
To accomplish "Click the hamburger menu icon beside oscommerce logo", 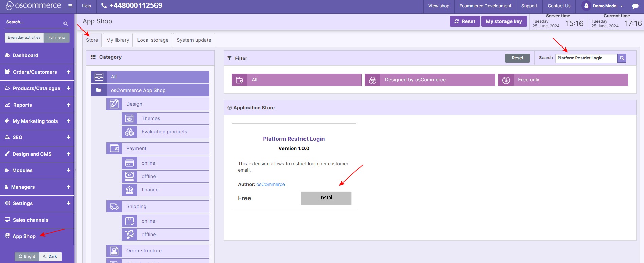I will [70, 6].
